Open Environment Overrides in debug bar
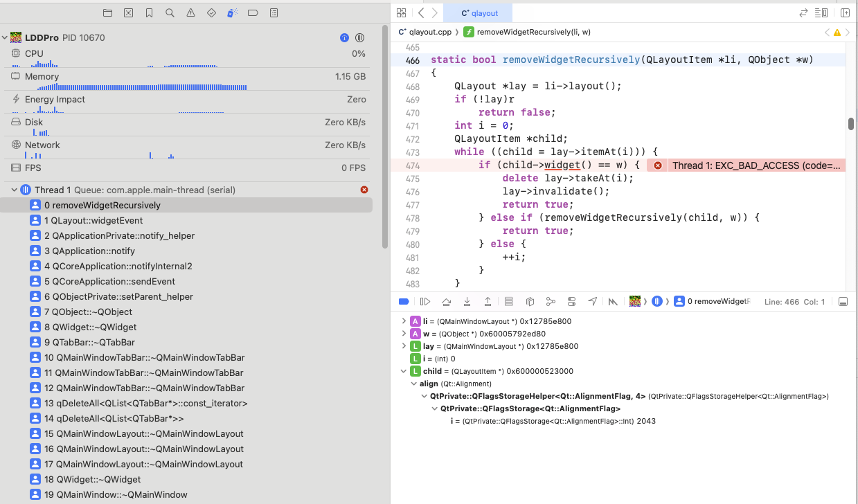 coord(571,302)
